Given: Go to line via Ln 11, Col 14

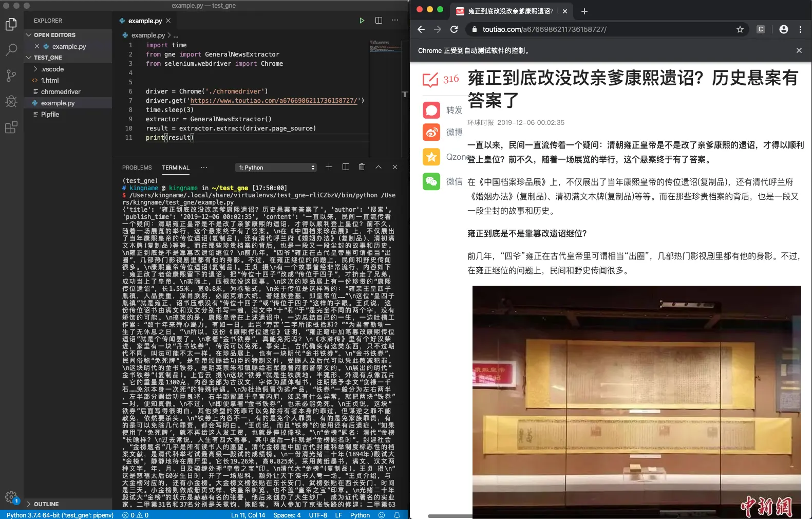Looking at the screenshot, I should (x=248, y=515).
